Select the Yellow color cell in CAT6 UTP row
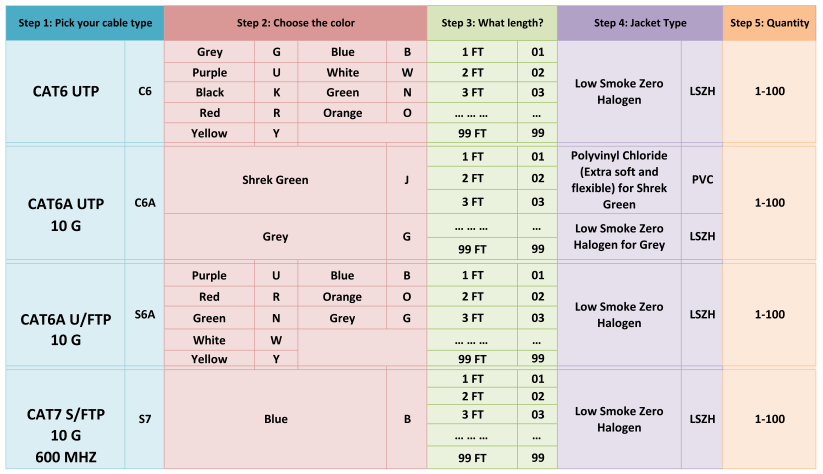 [x=209, y=133]
